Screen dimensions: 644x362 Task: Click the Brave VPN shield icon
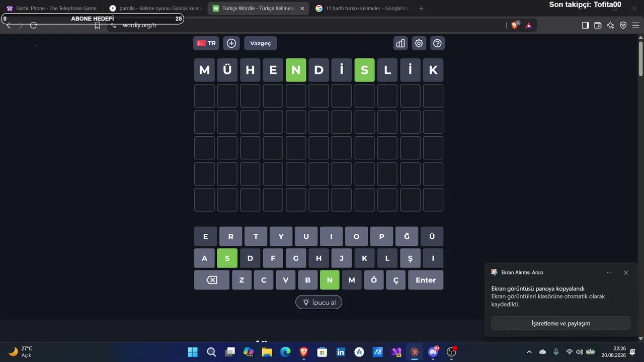coord(623,25)
